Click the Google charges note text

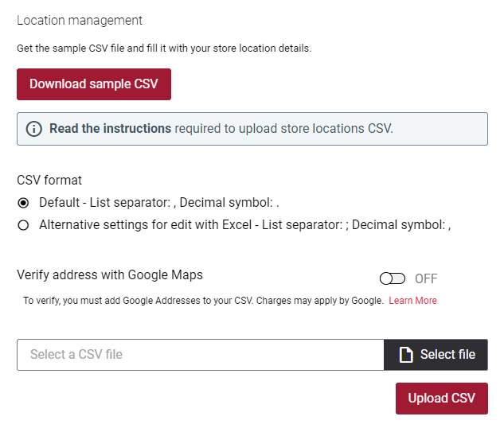203,301
